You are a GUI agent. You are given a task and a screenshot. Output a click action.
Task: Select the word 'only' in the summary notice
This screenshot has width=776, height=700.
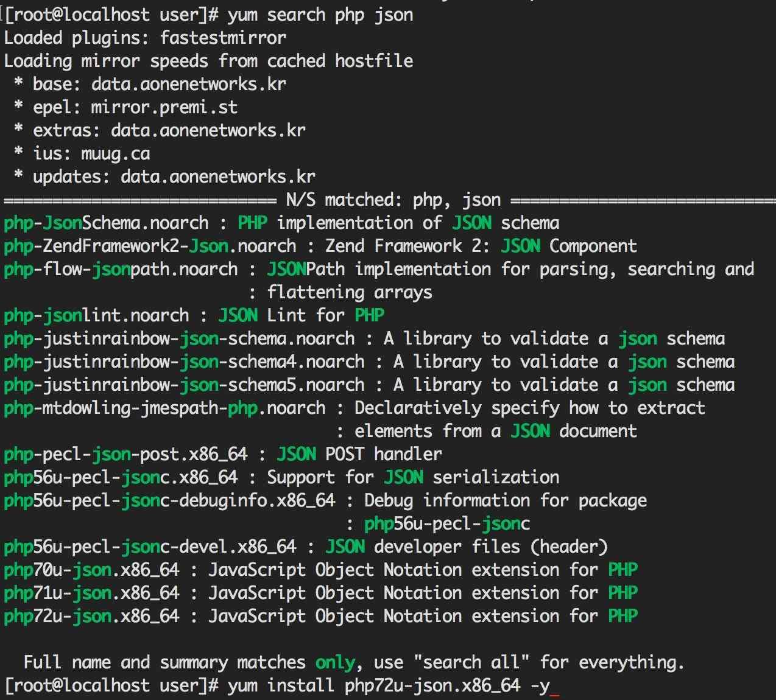point(334,662)
